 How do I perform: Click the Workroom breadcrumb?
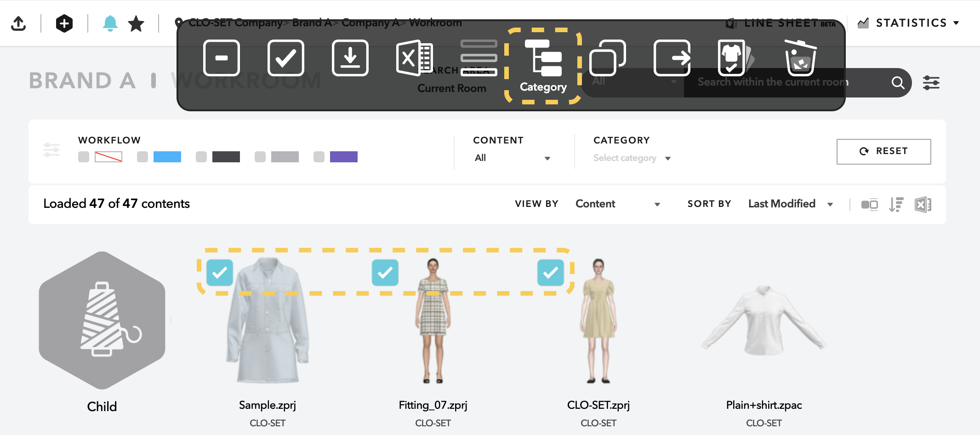click(435, 23)
